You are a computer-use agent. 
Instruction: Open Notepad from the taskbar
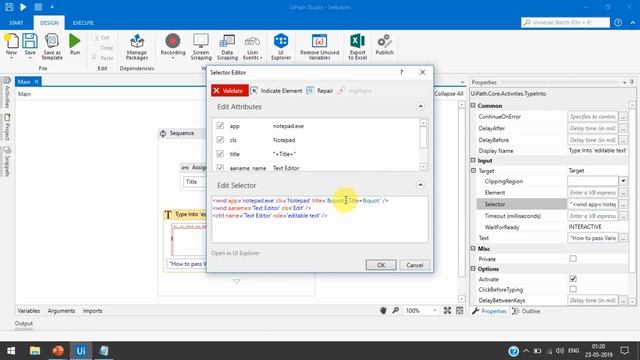pos(104,351)
